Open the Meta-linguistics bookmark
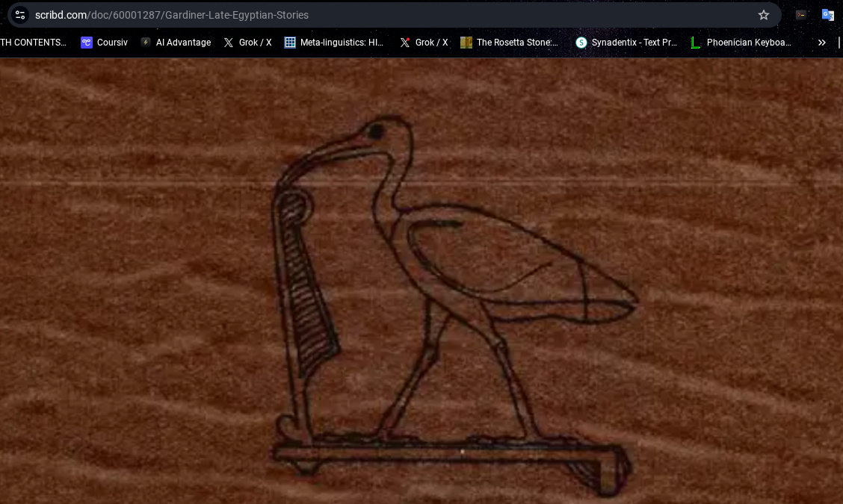The image size is (843, 504). (334, 43)
